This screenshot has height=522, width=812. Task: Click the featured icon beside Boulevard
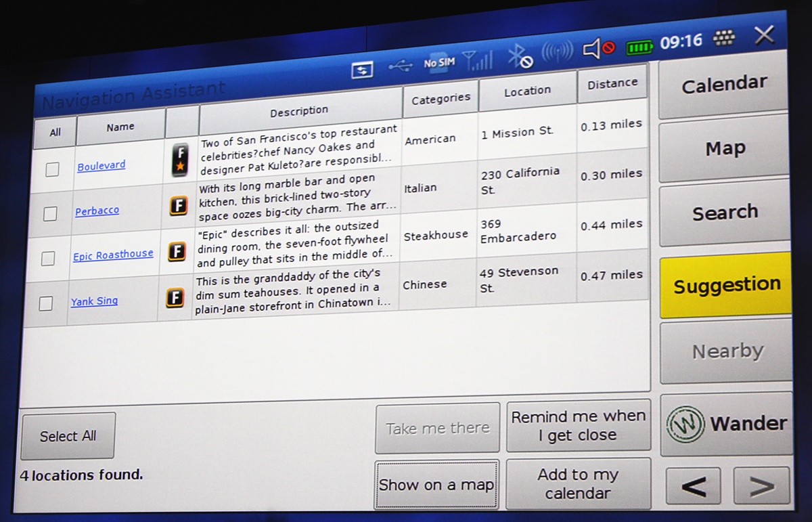(179, 162)
